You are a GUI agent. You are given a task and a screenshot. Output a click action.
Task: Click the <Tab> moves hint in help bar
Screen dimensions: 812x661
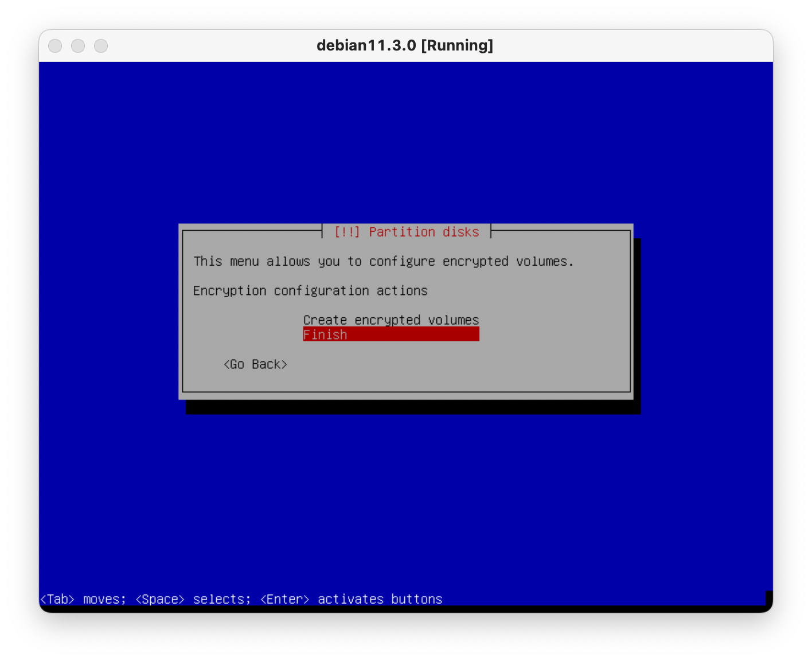tap(83, 599)
